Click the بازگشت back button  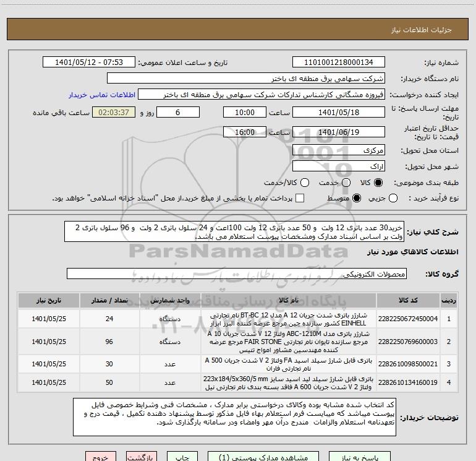click(142, 457)
